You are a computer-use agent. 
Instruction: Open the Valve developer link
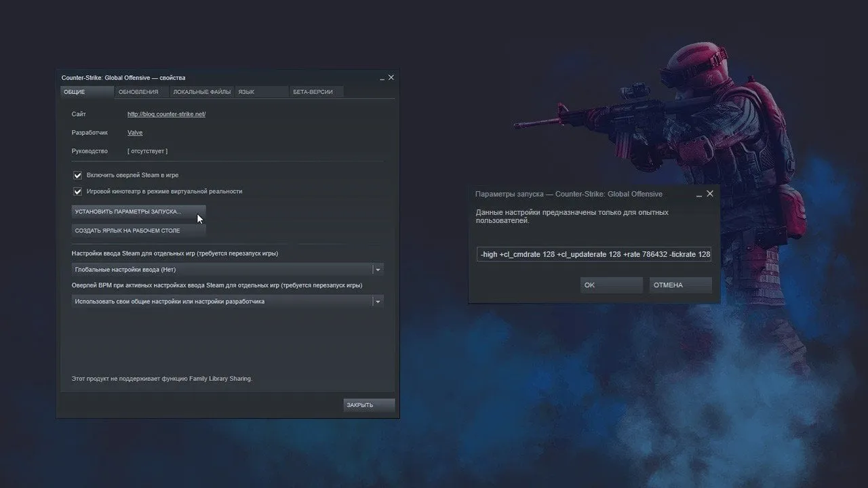point(135,133)
